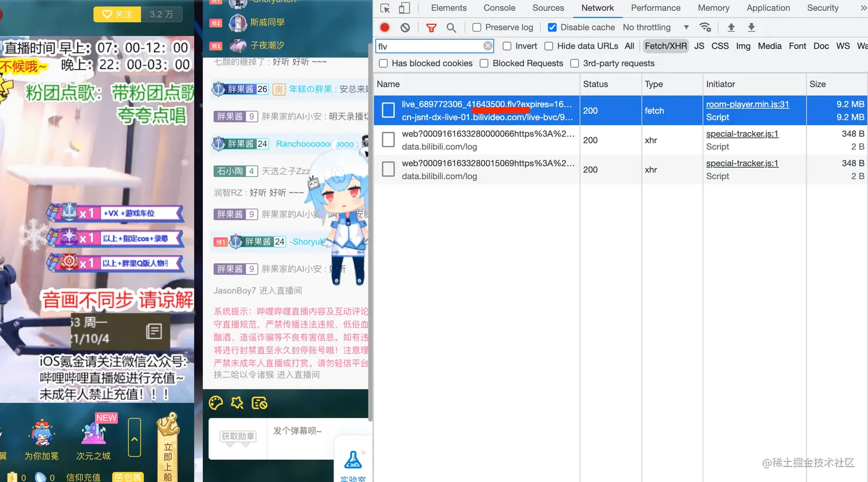The height and width of the screenshot is (482, 868).
Task: Click the 包裹 package button
Action: (127, 477)
